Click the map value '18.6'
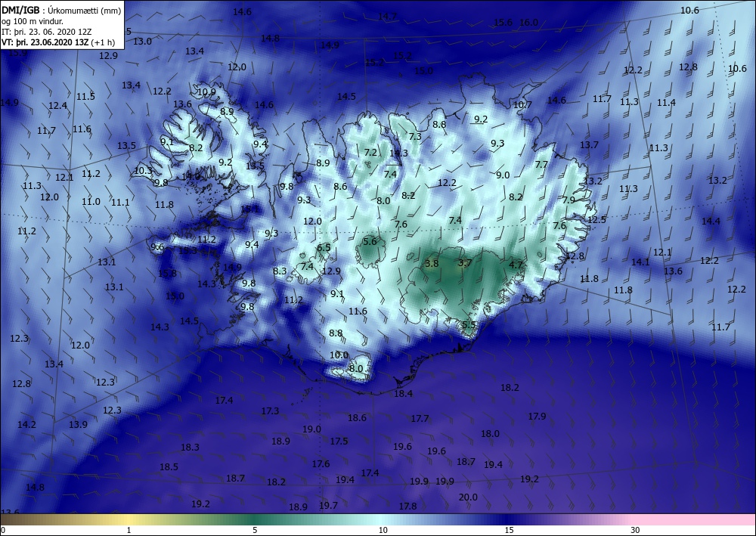The height and width of the screenshot is (536, 756). point(358,417)
